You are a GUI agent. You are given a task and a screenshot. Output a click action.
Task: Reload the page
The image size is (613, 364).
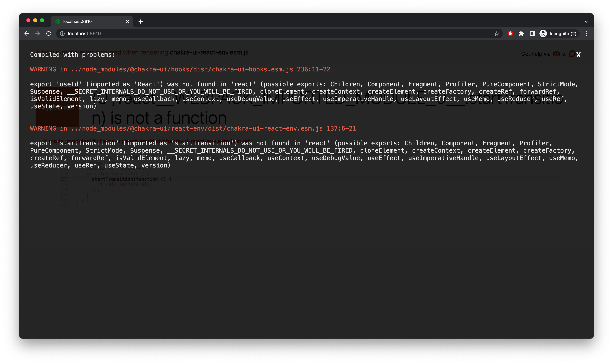(49, 34)
